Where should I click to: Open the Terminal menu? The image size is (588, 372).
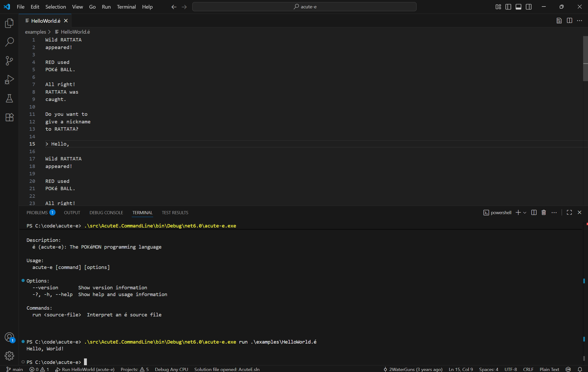pos(126,7)
